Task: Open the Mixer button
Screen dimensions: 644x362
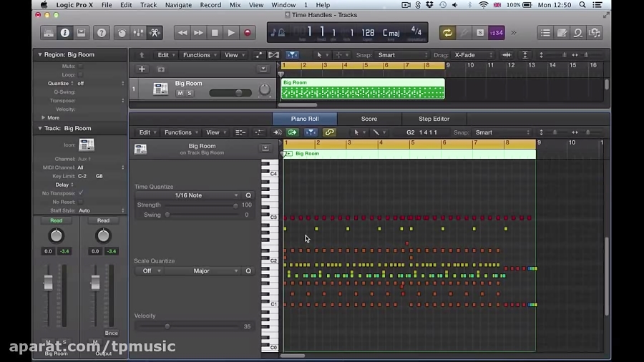Action: (138, 33)
